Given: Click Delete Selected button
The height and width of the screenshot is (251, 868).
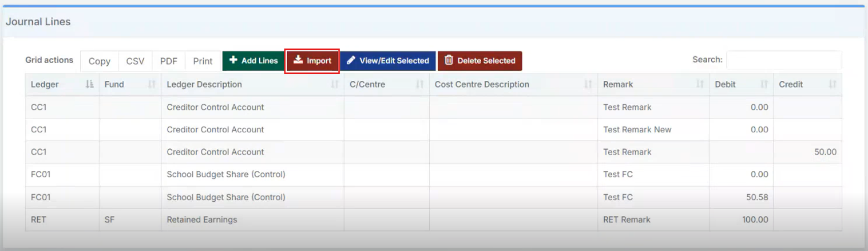Looking at the screenshot, I should (x=479, y=61).
